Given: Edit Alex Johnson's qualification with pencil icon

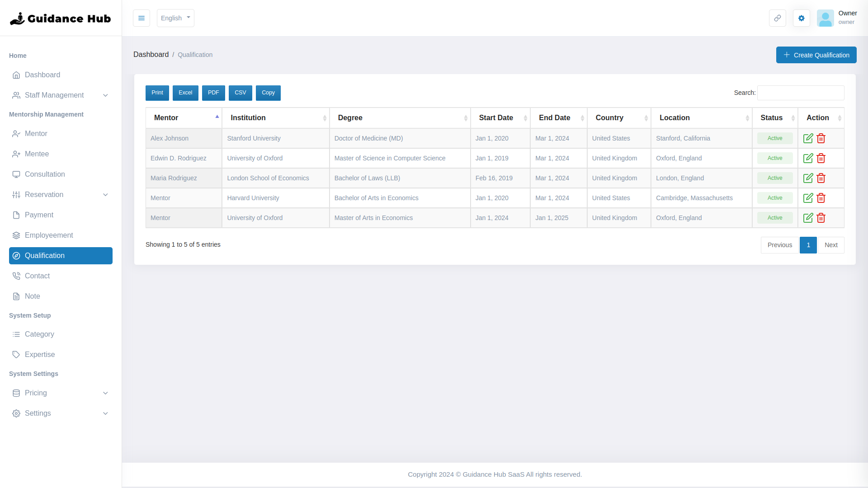Looking at the screenshot, I should coord(809,138).
